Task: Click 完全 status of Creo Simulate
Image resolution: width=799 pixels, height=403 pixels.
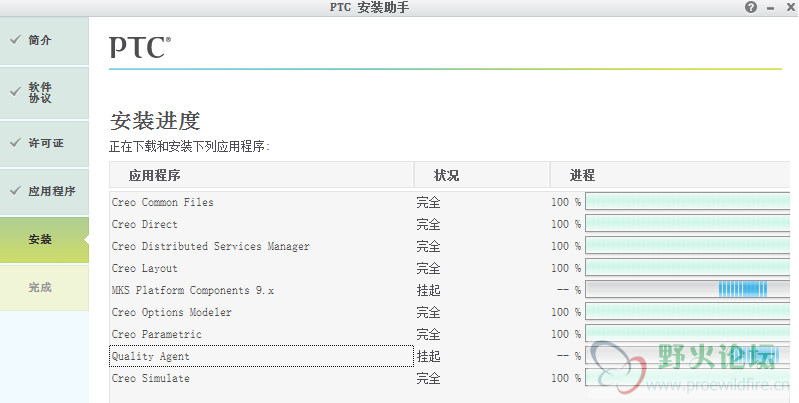Action: (x=428, y=378)
